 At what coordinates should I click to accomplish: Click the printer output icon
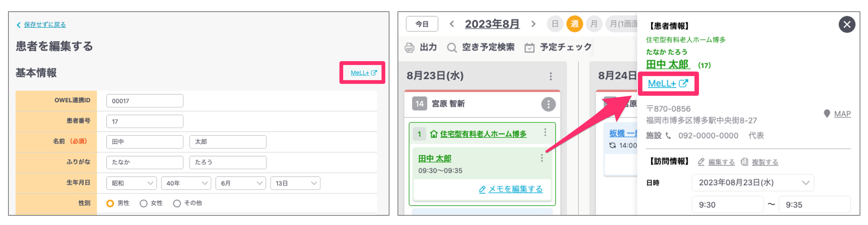click(410, 47)
